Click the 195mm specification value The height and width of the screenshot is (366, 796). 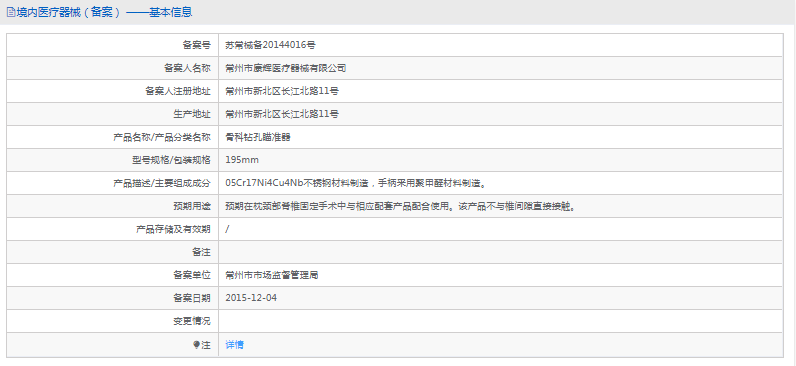pyautogui.click(x=242, y=160)
